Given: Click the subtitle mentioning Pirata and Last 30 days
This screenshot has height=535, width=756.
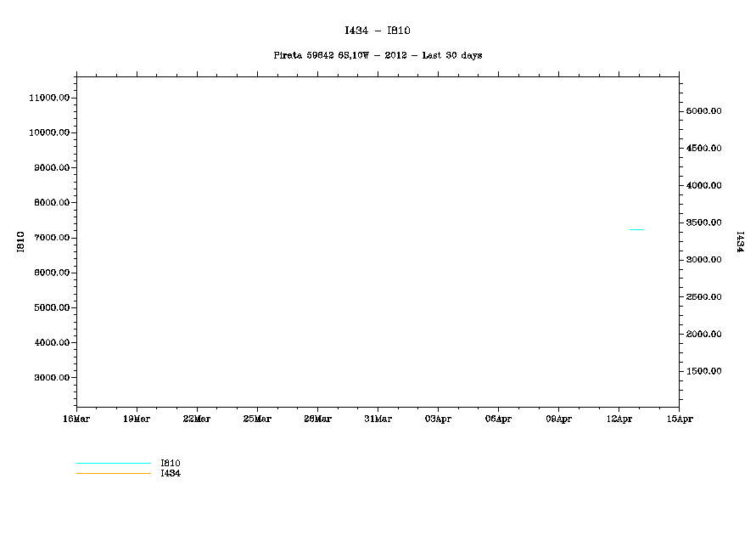Looking at the screenshot, I should tap(378, 55).
